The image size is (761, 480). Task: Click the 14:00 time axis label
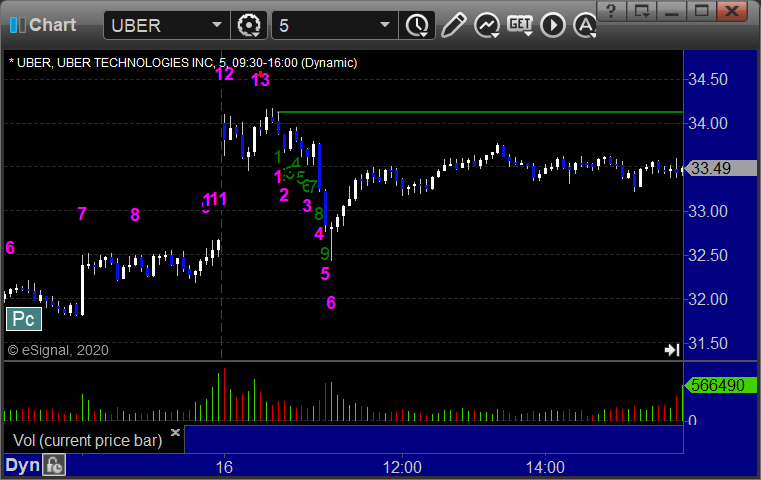coord(545,467)
